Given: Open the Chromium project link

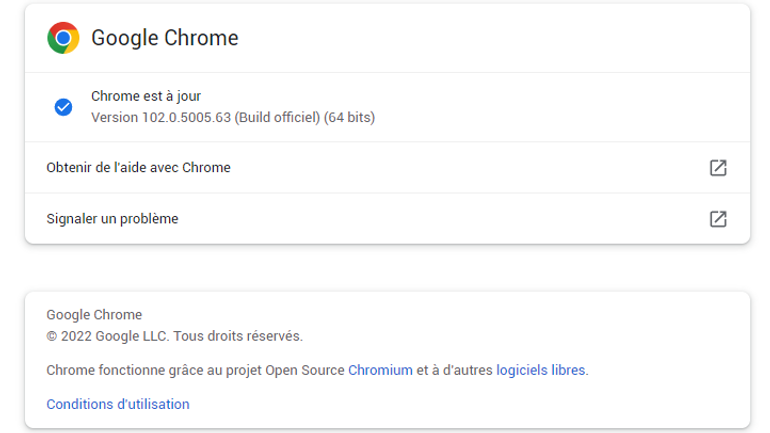Looking at the screenshot, I should (x=381, y=370).
